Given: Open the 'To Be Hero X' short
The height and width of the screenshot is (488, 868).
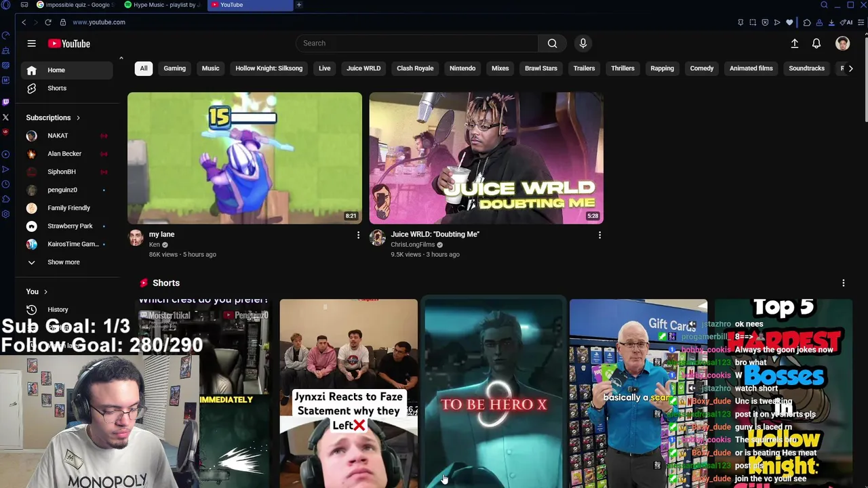Looking at the screenshot, I should click(494, 393).
